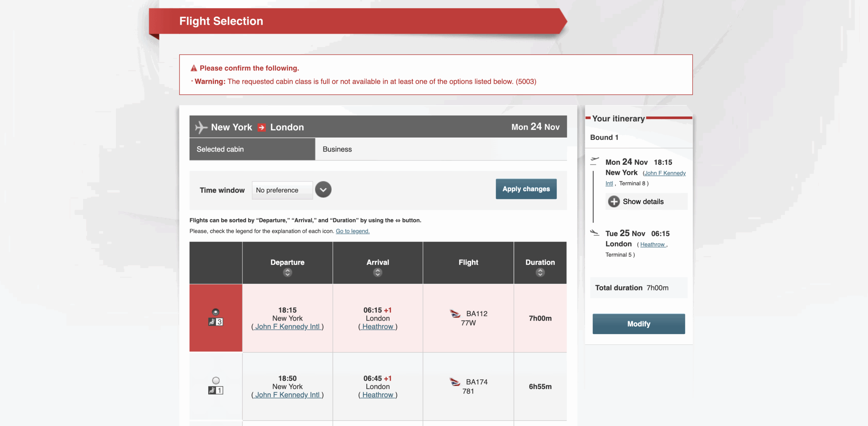Click the Selected cabin tab
The image size is (868, 426).
click(220, 149)
